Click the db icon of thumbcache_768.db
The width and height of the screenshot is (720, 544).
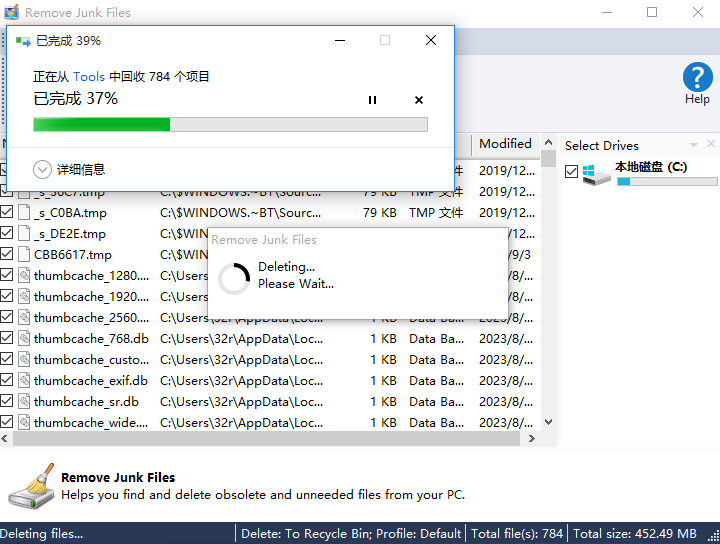[x=24, y=338]
